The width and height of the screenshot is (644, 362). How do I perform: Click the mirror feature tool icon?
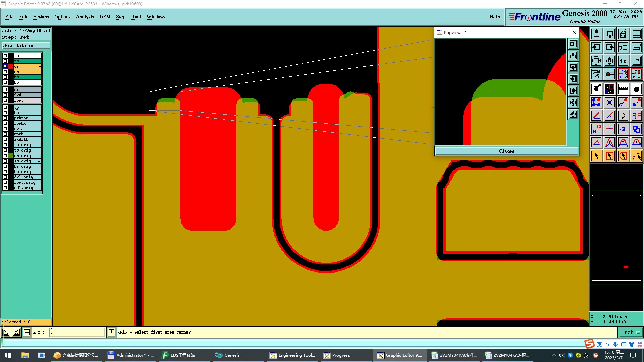tap(636, 116)
